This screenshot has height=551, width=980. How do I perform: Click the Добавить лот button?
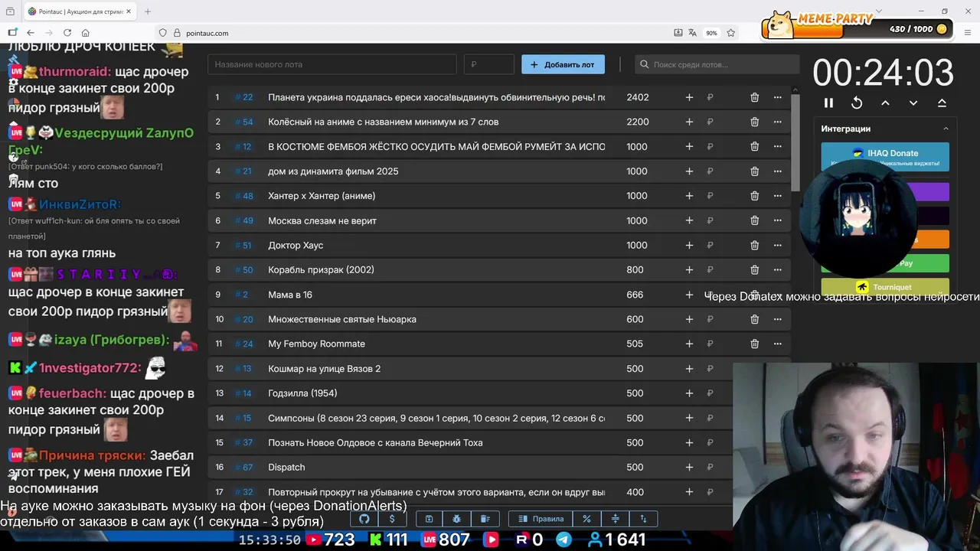[563, 64]
